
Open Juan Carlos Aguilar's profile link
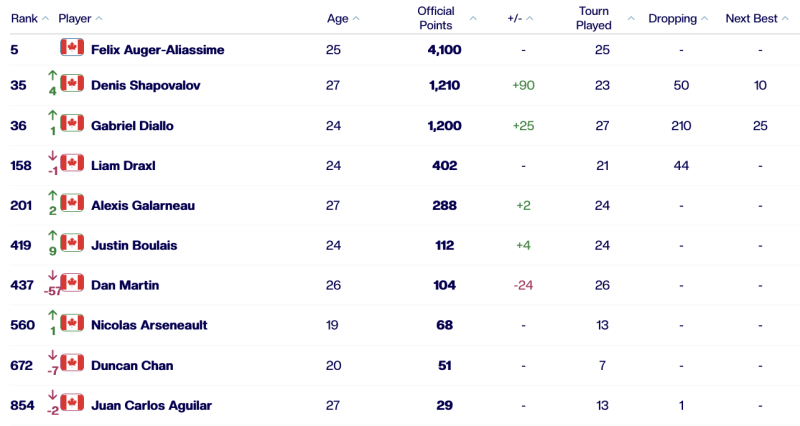(x=151, y=405)
